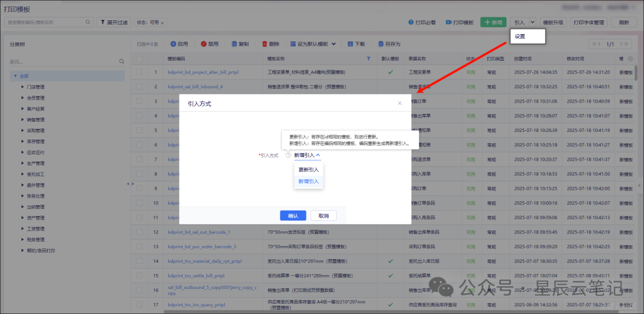
Task: Choose 新增引入 option in the list
Action: click(308, 181)
